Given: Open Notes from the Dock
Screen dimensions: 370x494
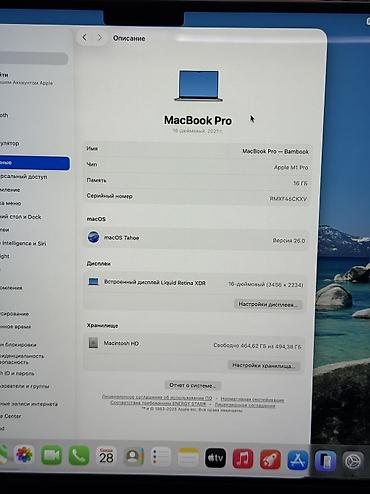Looking at the screenshot, I should [x=188, y=457].
